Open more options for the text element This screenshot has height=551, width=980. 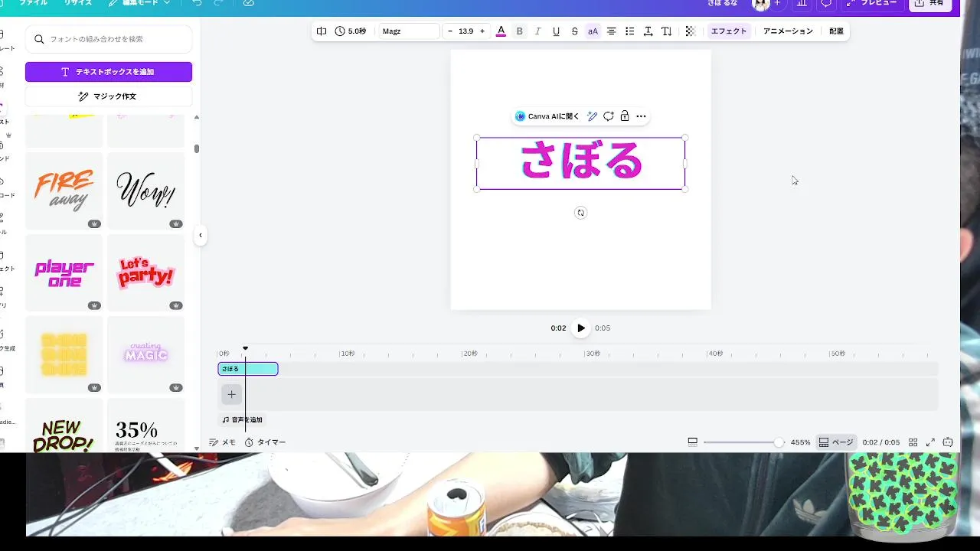coord(642,116)
